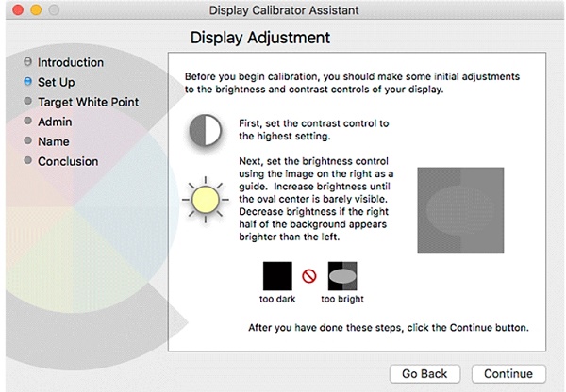Screen dimensions: 566x392
Task: Click the blue Set Up step bullet
Action: [x=27, y=81]
